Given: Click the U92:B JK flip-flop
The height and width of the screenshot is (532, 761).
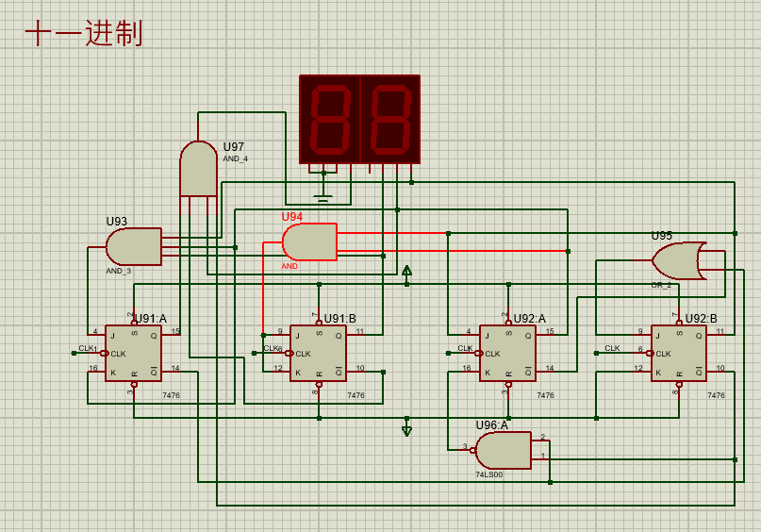Looking at the screenshot, I should click(679, 353).
